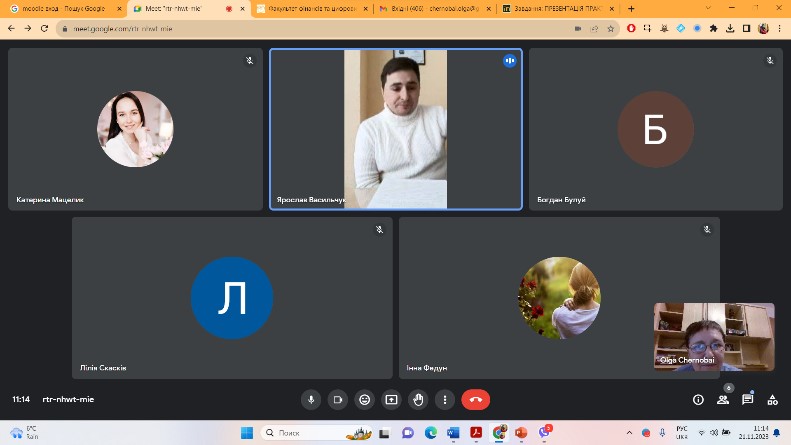The width and height of the screenshot is (791, 445).
Task: Switch to the Gmail inbox tab
Action: (435, 9)
